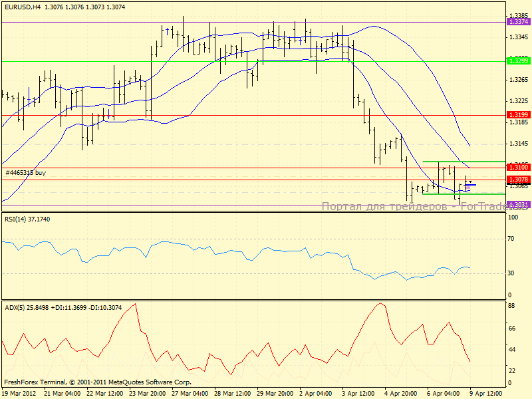Select the red 1.3100 price level tag

point(518,168)
